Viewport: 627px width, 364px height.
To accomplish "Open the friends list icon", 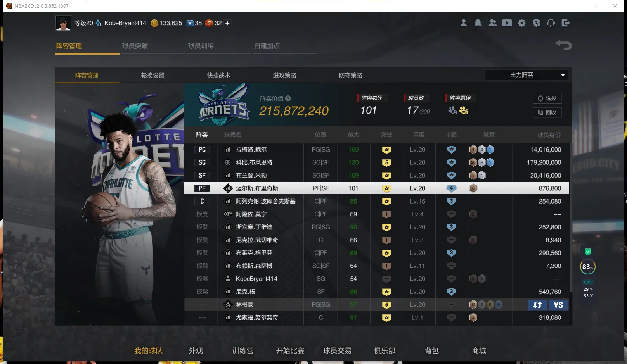I will point(492,23).
